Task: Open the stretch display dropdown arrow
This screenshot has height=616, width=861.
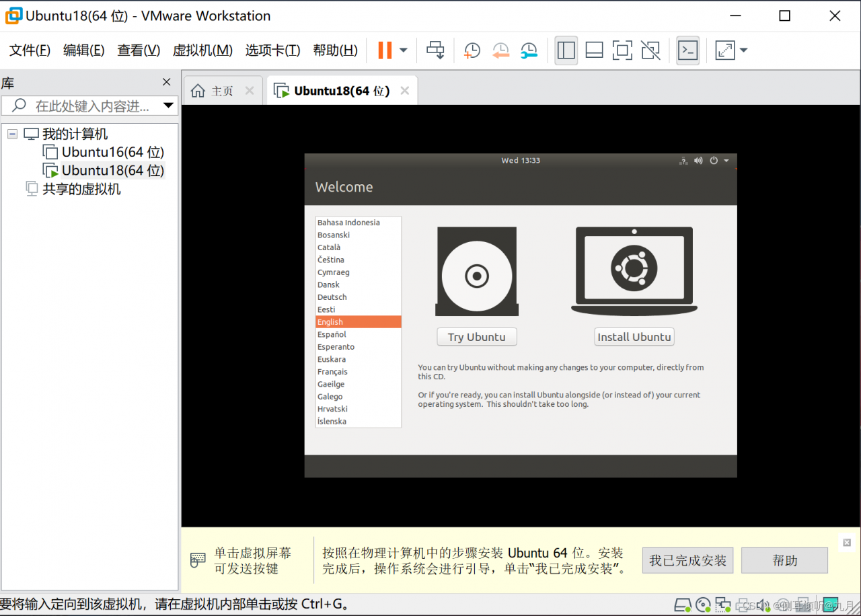Action: pyautogui.click(x=743, y=50)
